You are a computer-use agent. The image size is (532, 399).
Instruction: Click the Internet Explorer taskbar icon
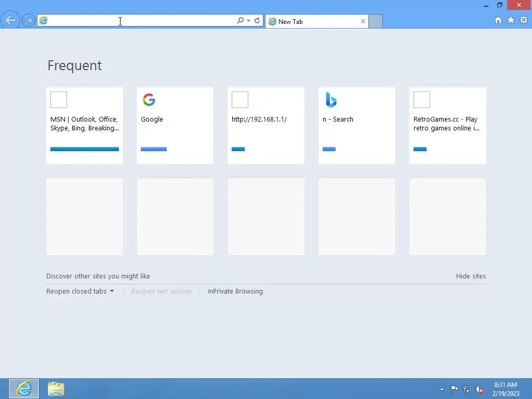24,389
